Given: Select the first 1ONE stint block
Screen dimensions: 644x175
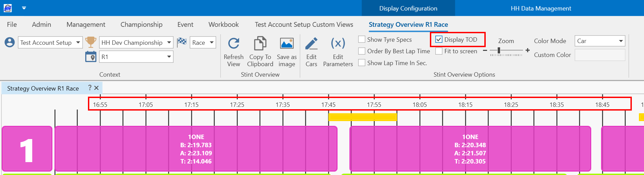Looking at the screenshot, I should pyautogui.click(x=196, y=149).
